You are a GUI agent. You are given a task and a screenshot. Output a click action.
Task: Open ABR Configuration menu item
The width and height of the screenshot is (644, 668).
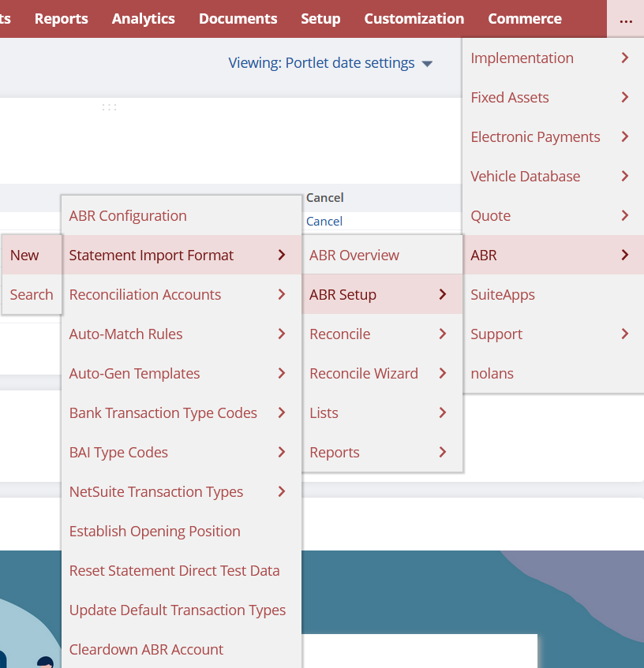tap(128, 215)
